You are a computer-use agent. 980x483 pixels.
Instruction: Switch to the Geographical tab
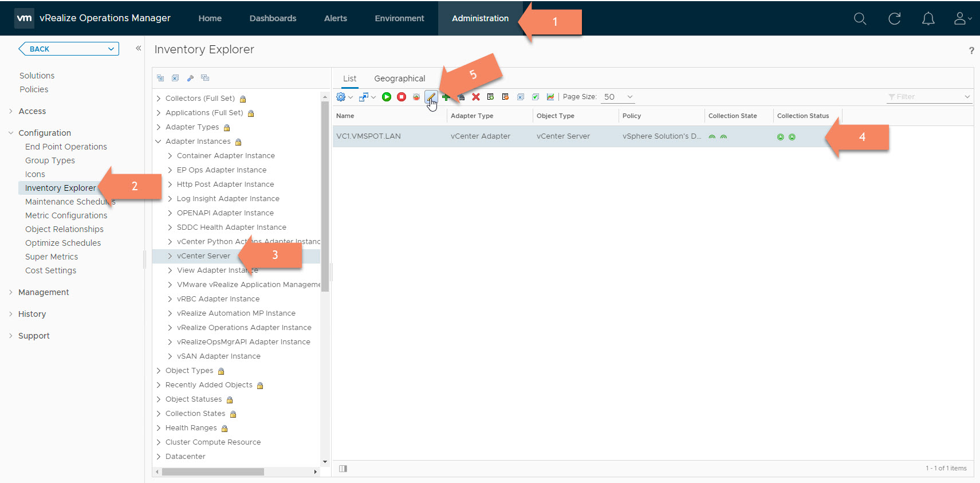click(x=400, y=78)
